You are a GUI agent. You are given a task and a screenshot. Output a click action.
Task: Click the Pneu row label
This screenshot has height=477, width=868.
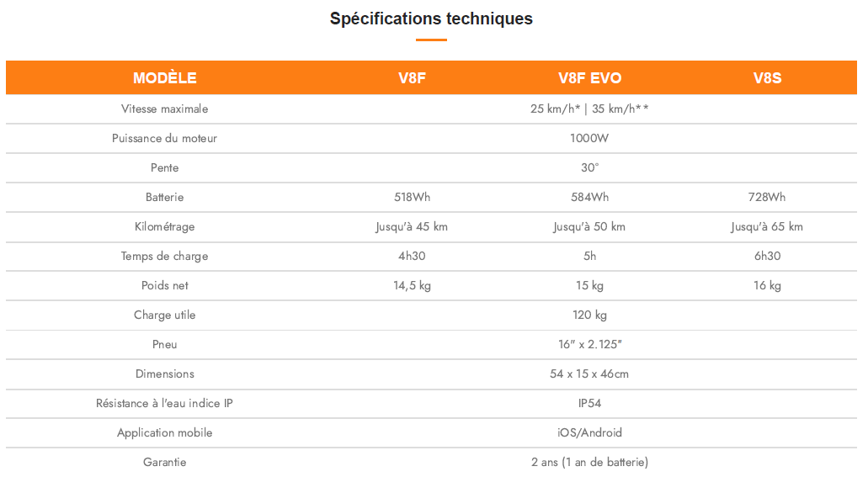[165, 344]
